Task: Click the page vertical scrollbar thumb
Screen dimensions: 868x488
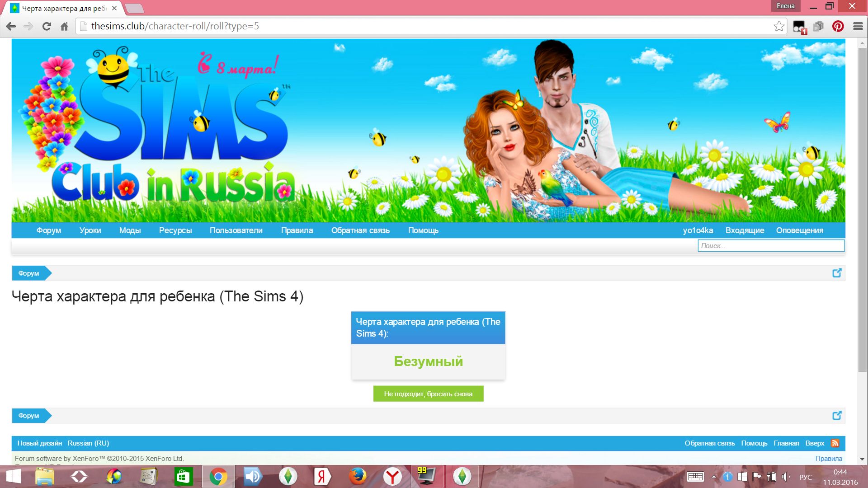Action: [x=862, y=210]
